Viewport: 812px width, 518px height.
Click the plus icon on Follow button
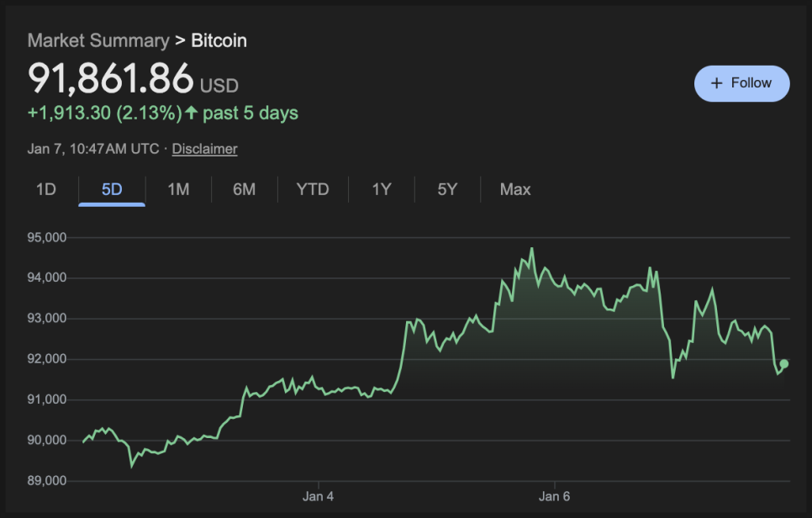pyautogui.click(x=716, y=83)
